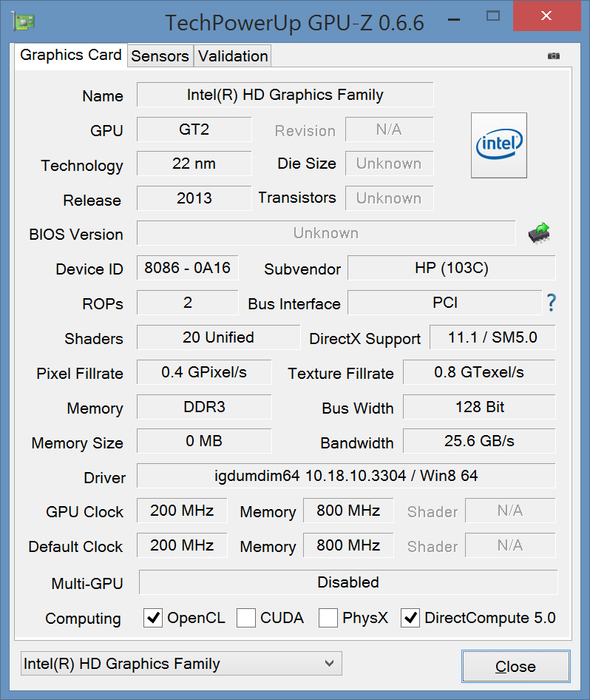Toggle the DirectCompute 5.0 checkbox
The height and width of the screenshot is (700, 590).
point(410,618)
